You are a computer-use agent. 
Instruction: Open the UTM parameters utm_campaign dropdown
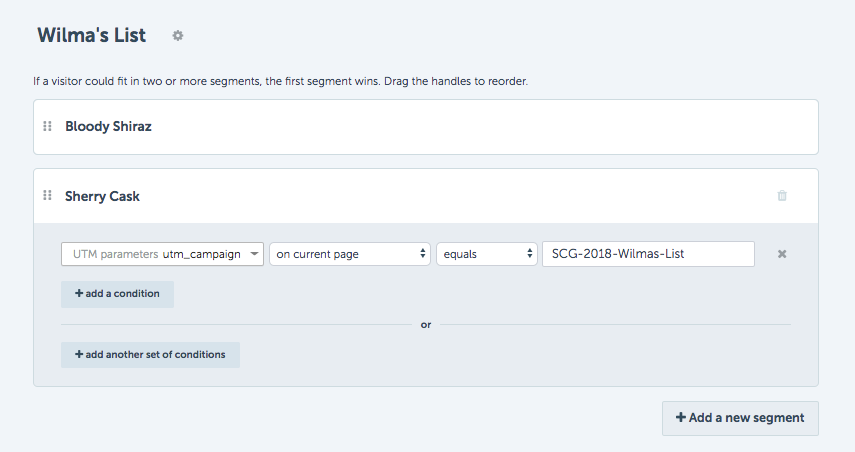[x=162, y=254]
